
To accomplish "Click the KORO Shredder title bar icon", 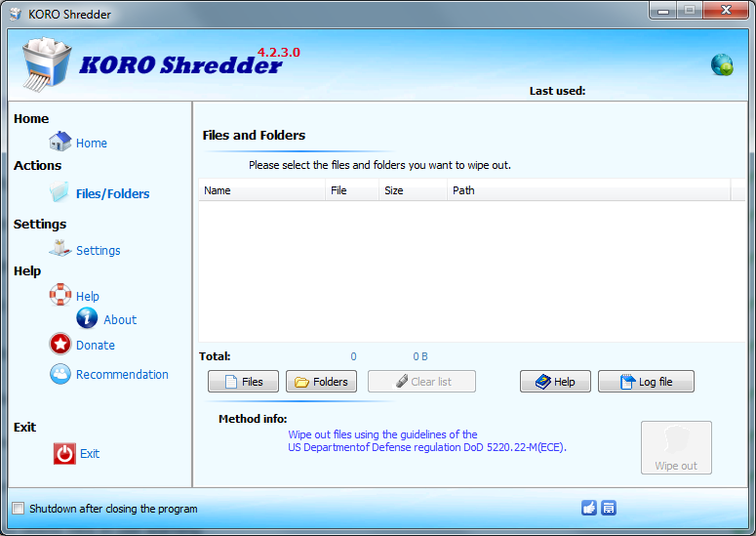I will pyautogui.click(x=15, y=14).
